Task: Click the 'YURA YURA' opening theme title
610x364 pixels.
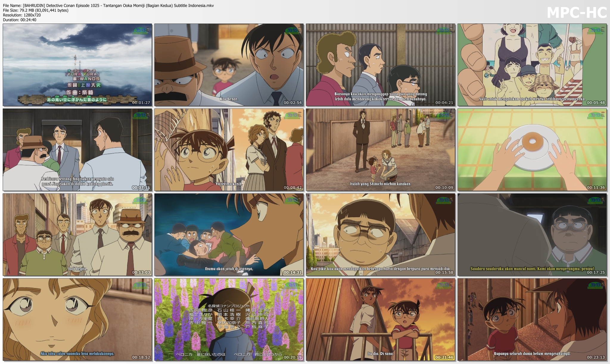Action: coord(82,74)
